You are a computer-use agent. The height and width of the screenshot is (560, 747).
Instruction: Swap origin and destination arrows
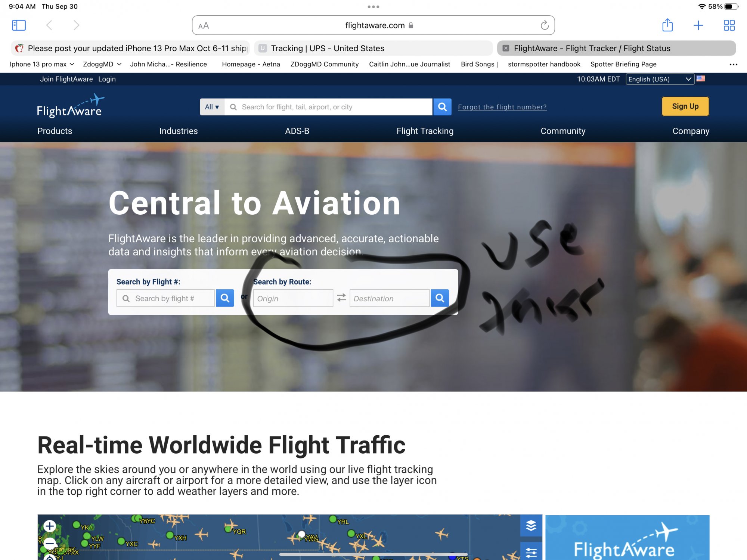pyautogui.click(x=341, y=298)
